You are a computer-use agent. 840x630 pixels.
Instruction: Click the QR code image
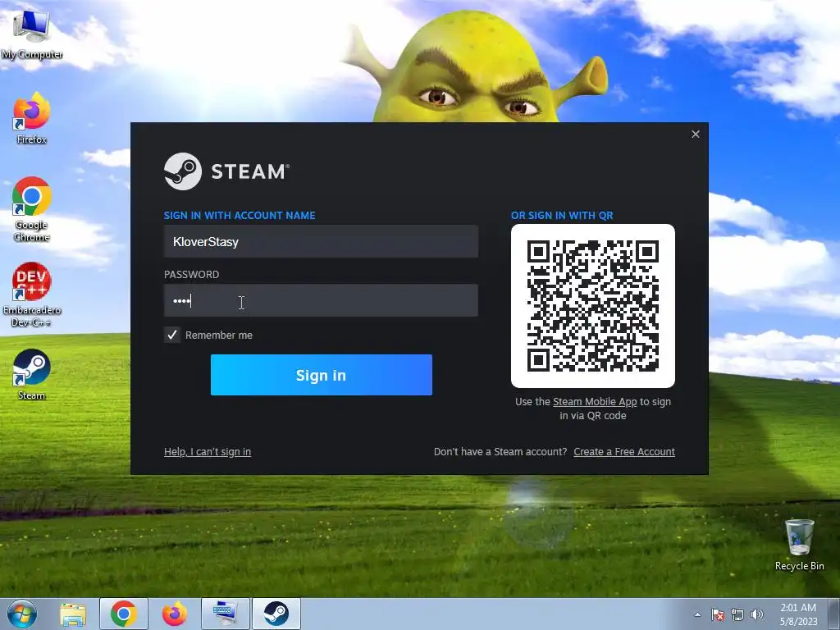(593, 306)
